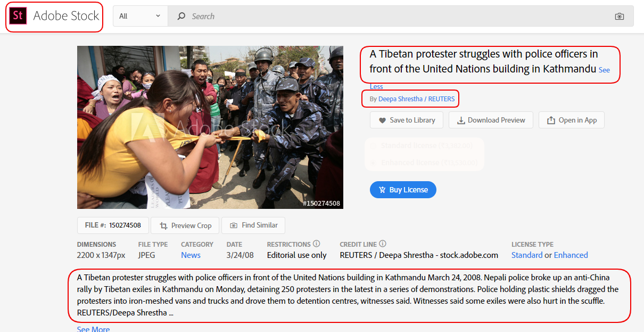Open the News category link
The height and width of the screenshot is (332, 644).
point(191,255)
